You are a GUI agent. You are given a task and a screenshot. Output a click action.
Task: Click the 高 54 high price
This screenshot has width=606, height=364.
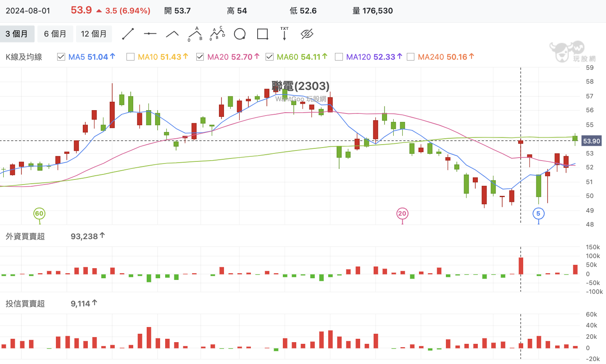pyautogui.click(x=237, y=11)
